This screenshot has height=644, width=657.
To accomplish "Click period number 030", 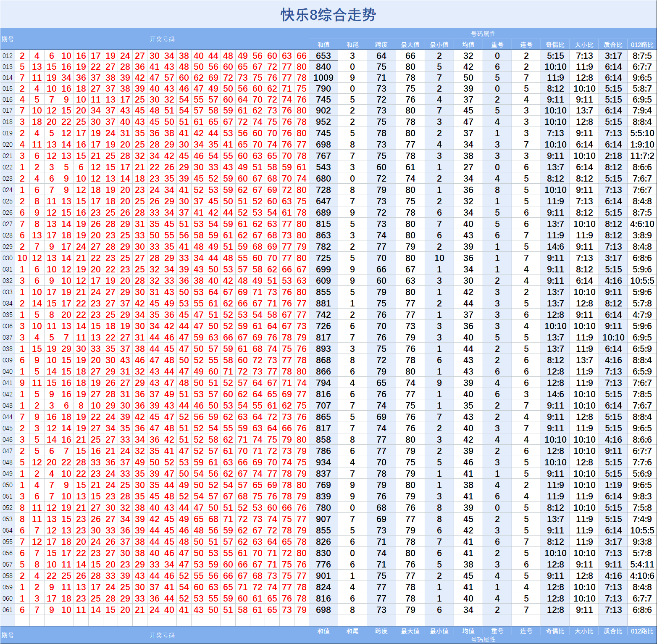I will [8, 258].
